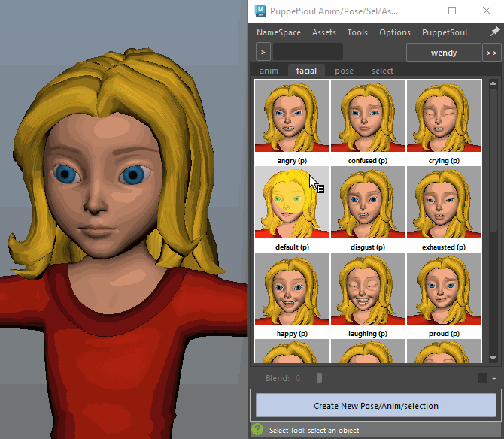Click scrollbar up arrow in pose list
504x439 pixels.
493,83
